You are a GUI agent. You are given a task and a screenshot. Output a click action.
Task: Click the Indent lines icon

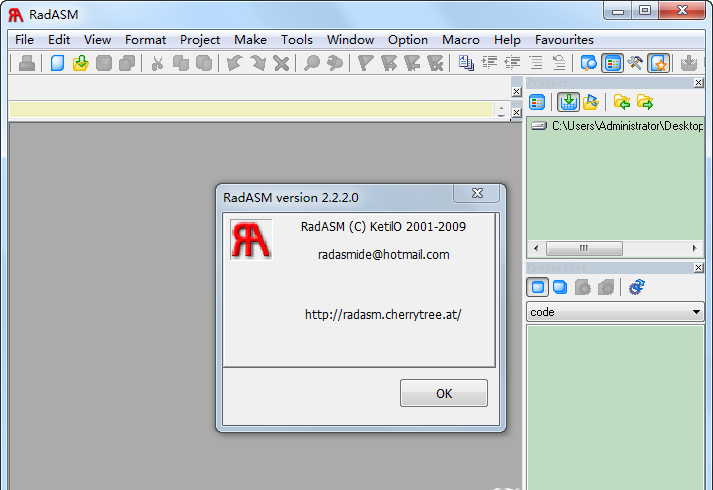489,63
